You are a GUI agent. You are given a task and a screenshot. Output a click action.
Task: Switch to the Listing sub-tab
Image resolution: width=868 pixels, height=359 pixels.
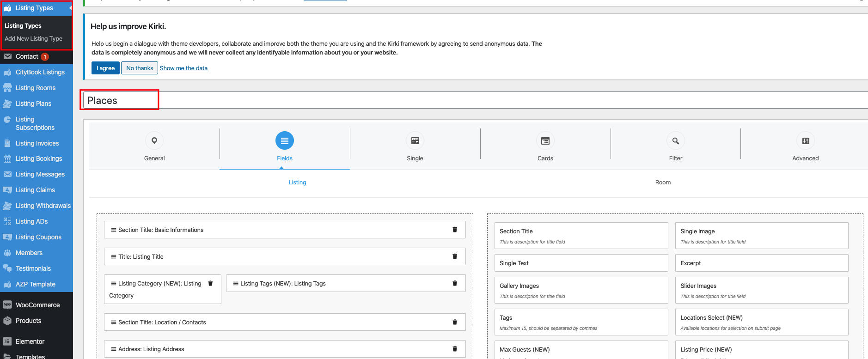pyautogui.click(x=297, y=182)
